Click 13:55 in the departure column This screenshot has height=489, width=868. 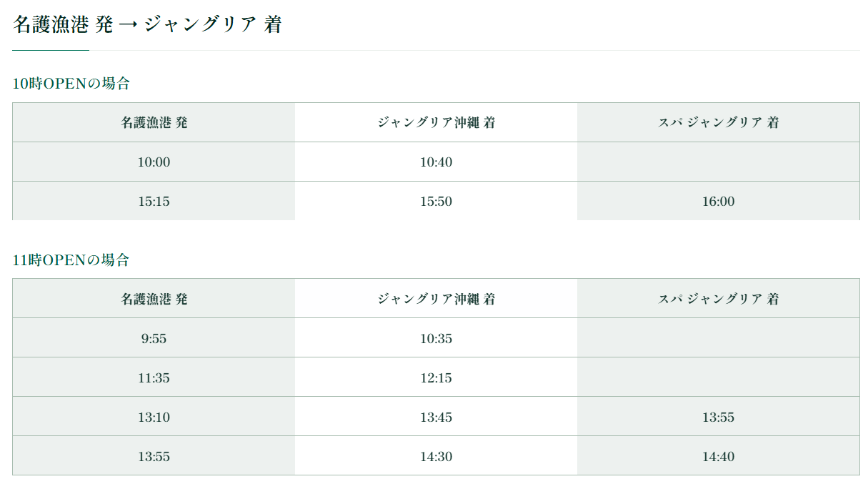(x=154, y=457)
